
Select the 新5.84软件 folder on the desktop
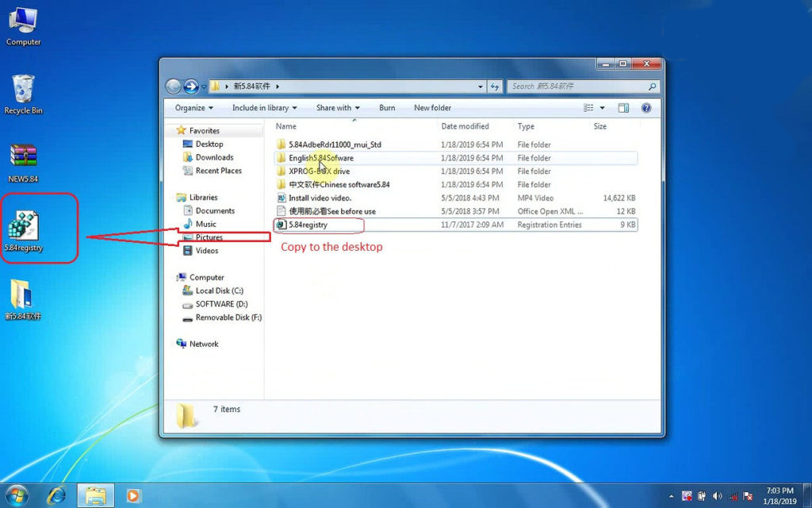pos(23,299)
